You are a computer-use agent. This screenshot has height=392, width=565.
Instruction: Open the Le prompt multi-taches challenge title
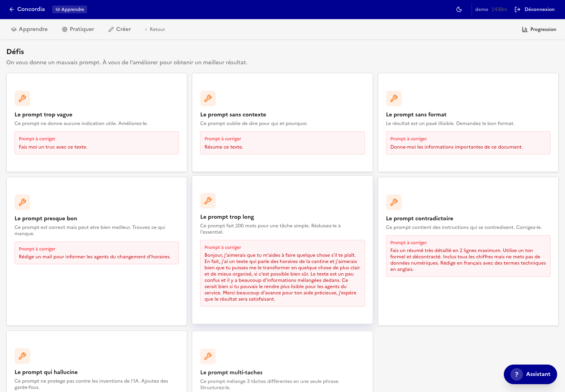pos(231,372)
